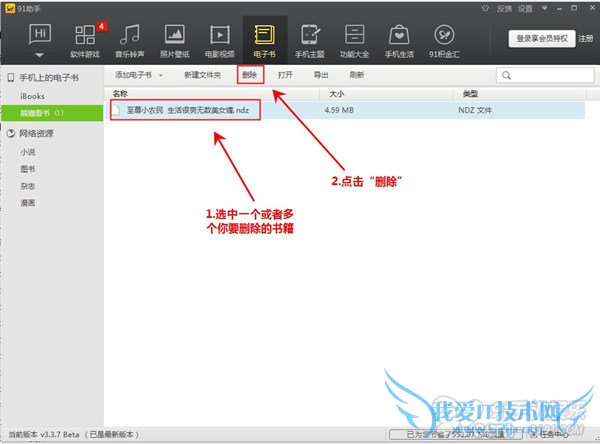Viewport: 600px width, 444px height.
Task: Expand the arrow below Hi icon
Action: [39, 55]
